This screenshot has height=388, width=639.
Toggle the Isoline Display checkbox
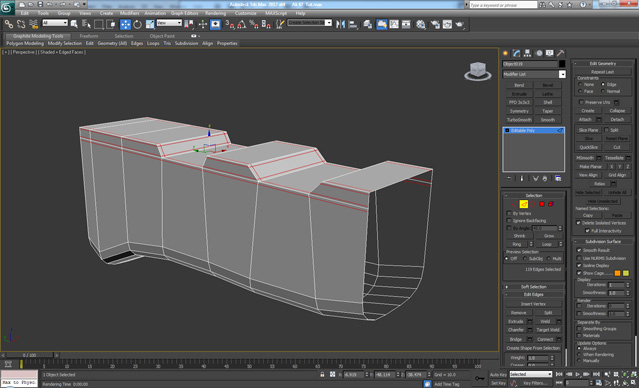coord(579,265)
